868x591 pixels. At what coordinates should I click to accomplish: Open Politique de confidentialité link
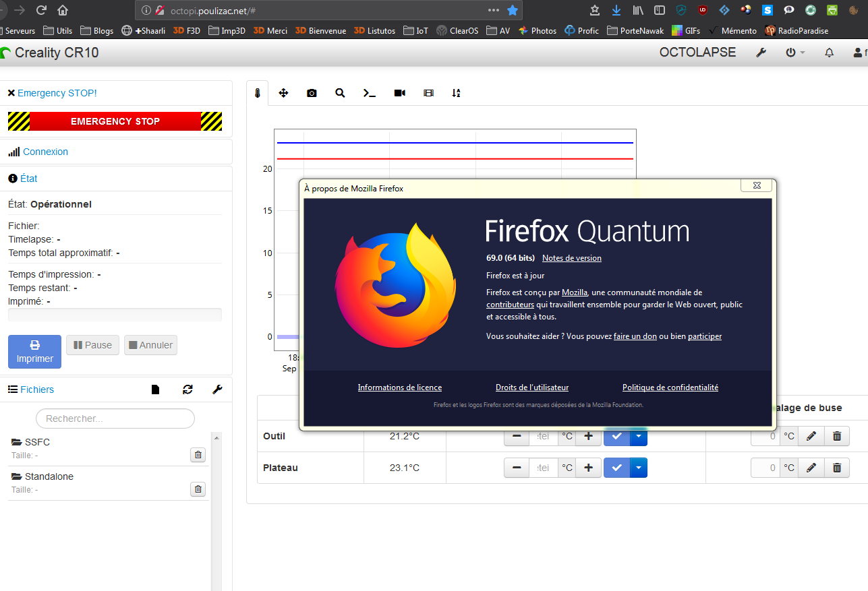click(x=670, y=387)
